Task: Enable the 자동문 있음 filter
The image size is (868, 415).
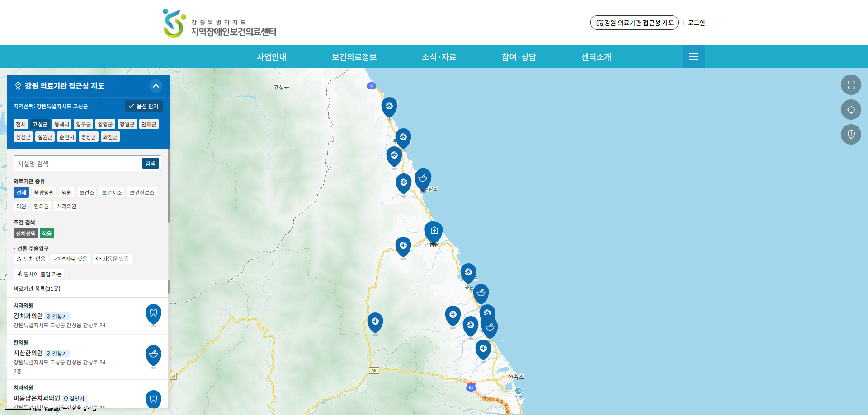Action: point(112,259)
